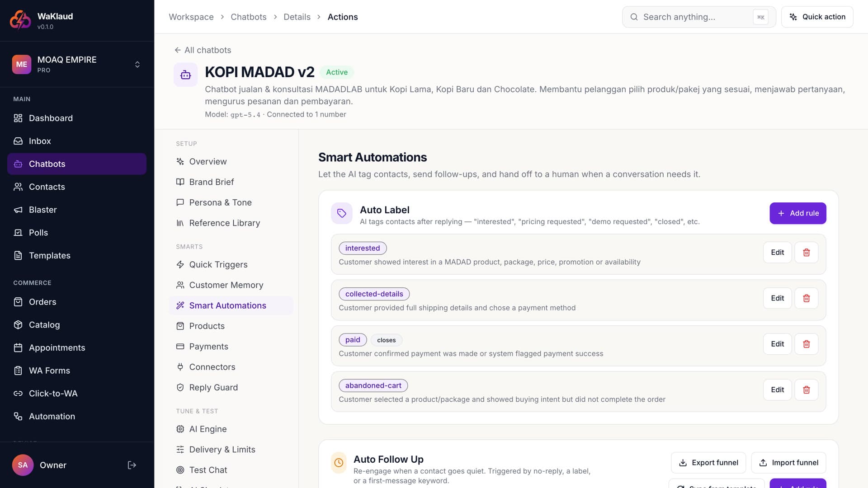This screenshot has width=868, height=488.
Task: Click the search magnifier icon
Action: tap(634, 17)
